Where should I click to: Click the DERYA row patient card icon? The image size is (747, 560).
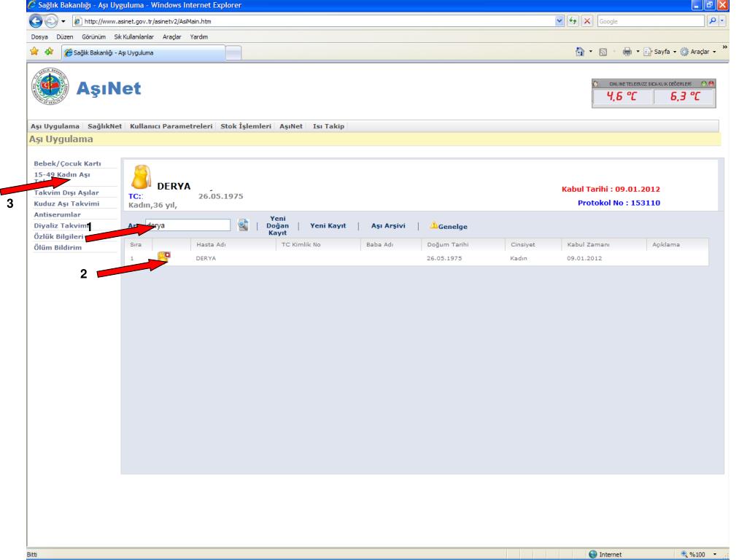[x=164, y=257]
